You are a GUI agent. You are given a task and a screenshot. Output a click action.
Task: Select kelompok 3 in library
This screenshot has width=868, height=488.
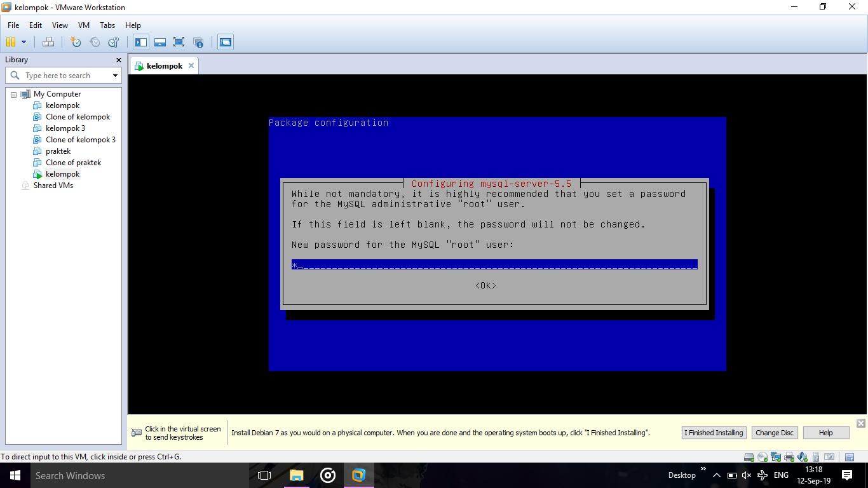65,128
